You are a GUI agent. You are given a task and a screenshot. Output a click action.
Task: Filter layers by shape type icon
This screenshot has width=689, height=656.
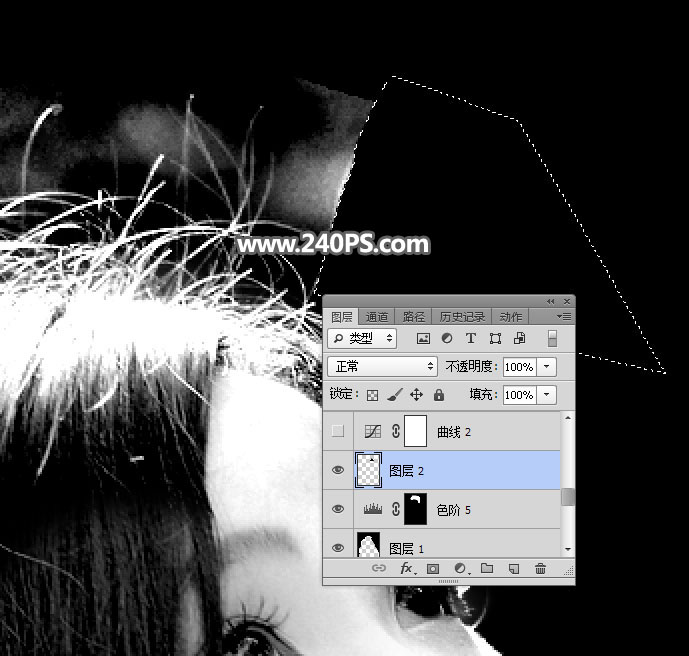[495, 338]
